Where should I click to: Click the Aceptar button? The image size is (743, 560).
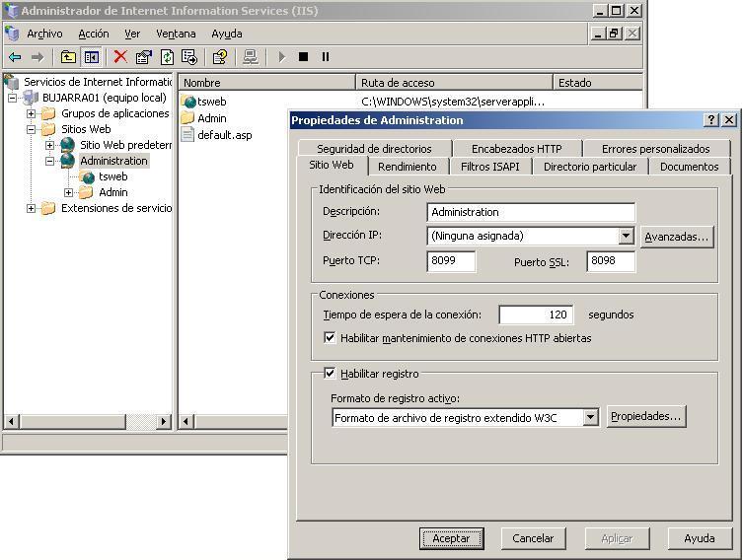(452, 538)
